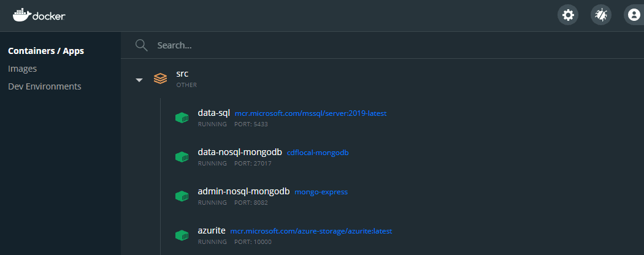
Task: Open the user account icon
Action: click(634, 15)
